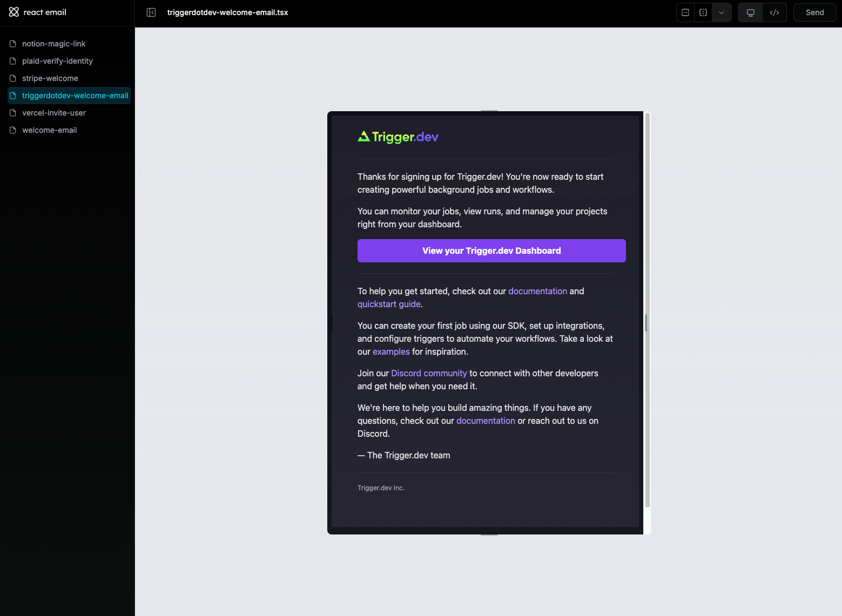Click file icon beside vercel-invite-user
The image size is (842, 616).
(x=13, y=113)
